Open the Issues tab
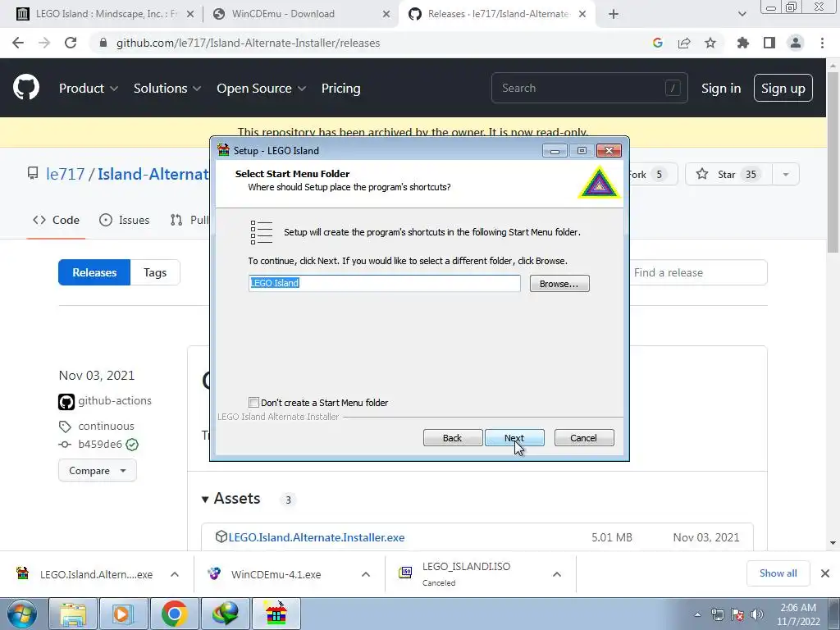Image resolution: width=840 pixels, height=630 pixels. [x=125, y=220]
